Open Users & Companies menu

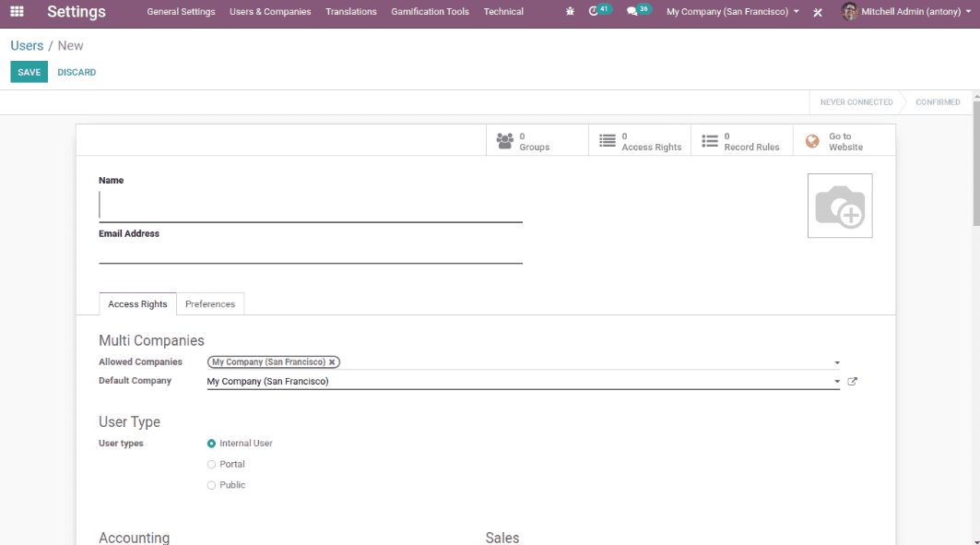point(270,11)
